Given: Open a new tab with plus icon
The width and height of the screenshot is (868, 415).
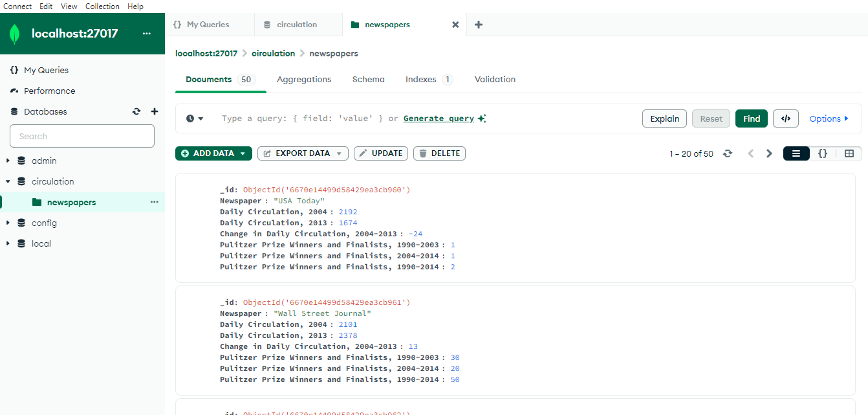Looking at the screenshot, I should 479,25.
